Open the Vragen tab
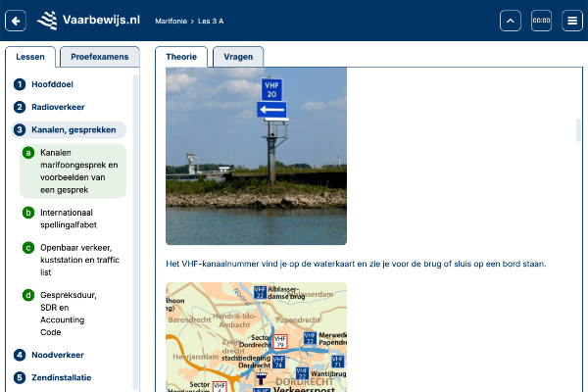Image resolution: width=588 pixels, height=392 pixels. point(237,57)
